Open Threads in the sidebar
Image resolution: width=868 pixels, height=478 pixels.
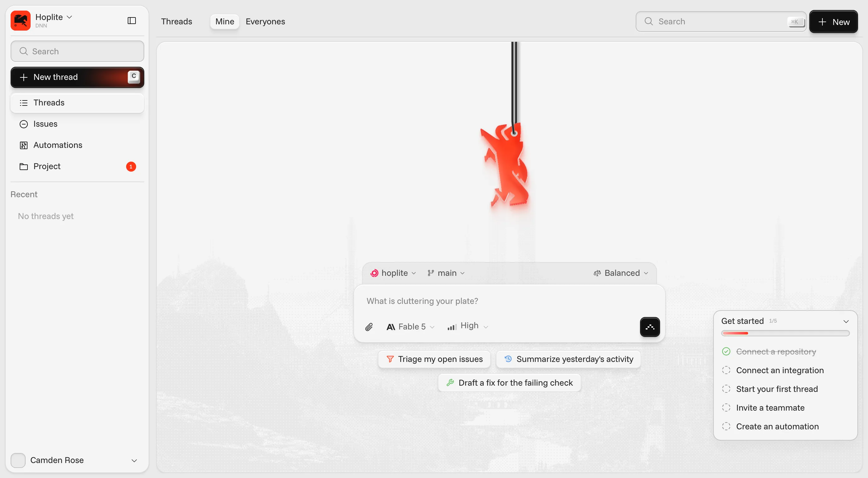click(77, 103)
